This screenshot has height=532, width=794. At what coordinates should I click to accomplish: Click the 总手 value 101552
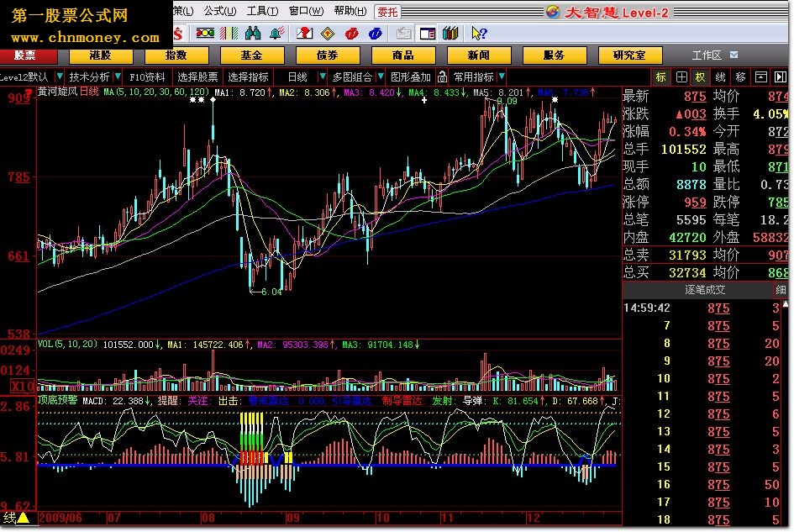684,149
